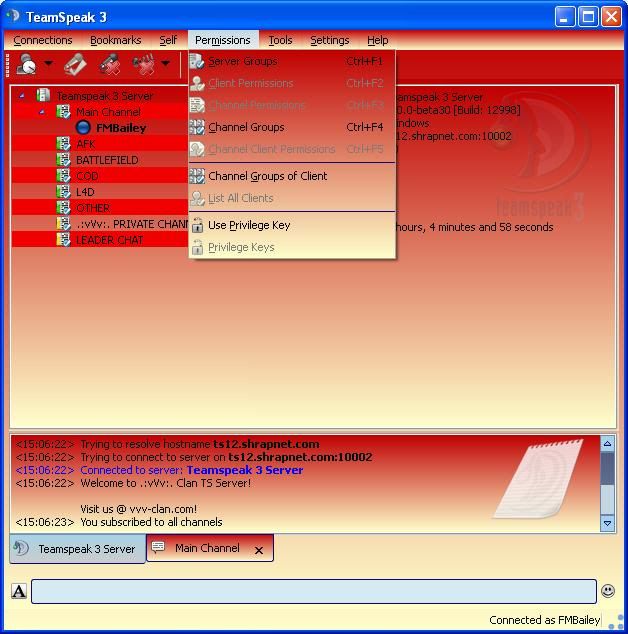Select the COD channel name
This screenshot has height=634, width=628.
click(x=87, y=176)
